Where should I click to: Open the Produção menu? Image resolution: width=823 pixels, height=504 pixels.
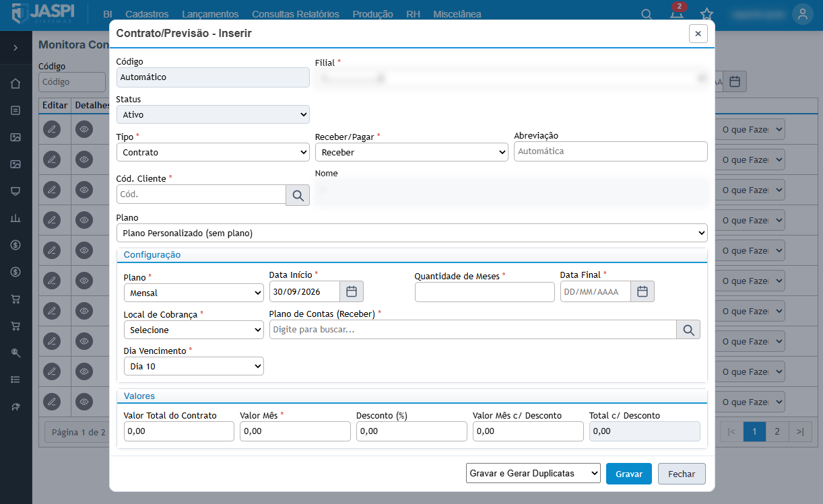[372, 14]
